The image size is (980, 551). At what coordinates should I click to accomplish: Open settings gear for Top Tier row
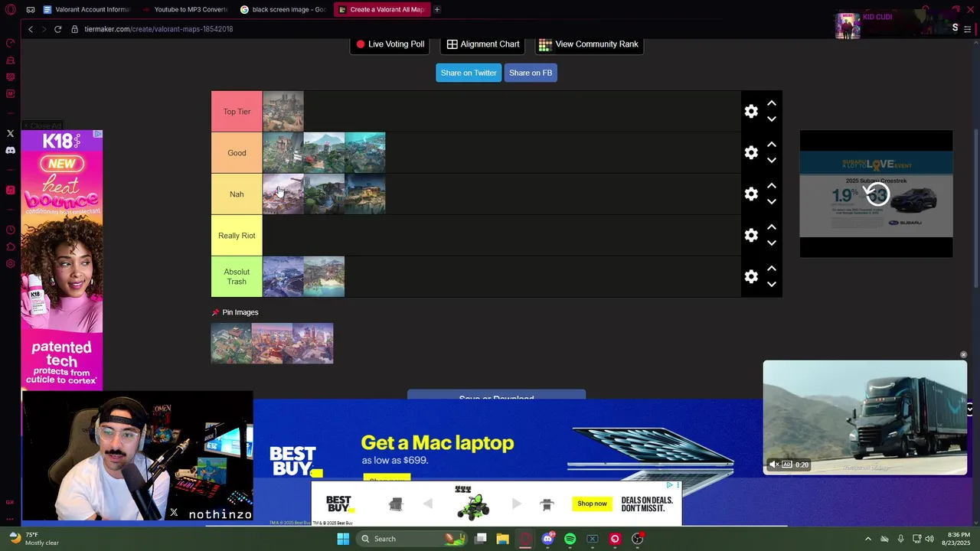(x=751, y=112)
